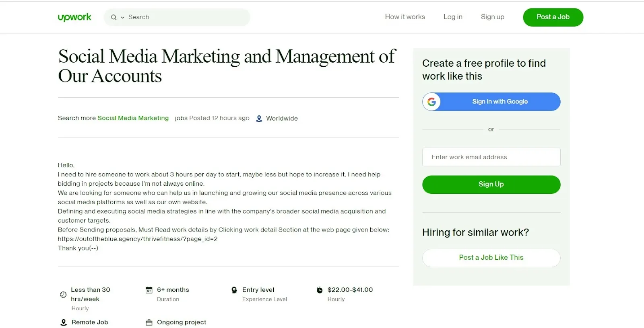Click the work email address input field
The height and width of the screenshot is (328, 644).
pos(491,157)
